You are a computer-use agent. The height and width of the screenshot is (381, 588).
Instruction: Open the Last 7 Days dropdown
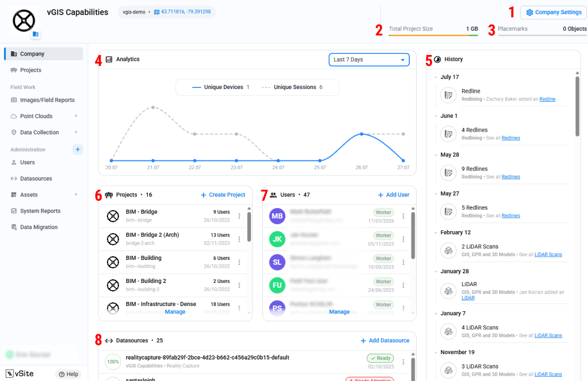(x=369, y=60)
